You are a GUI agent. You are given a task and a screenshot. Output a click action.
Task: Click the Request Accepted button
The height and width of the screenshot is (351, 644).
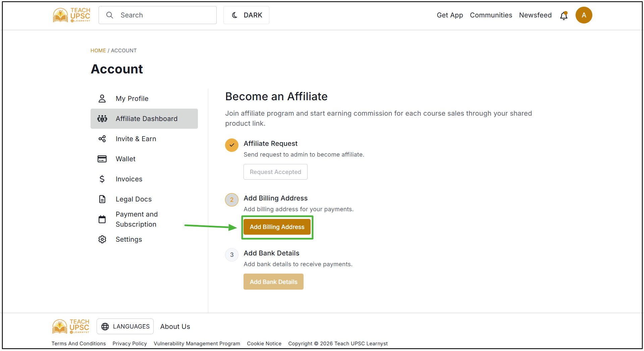coord(275,172)
